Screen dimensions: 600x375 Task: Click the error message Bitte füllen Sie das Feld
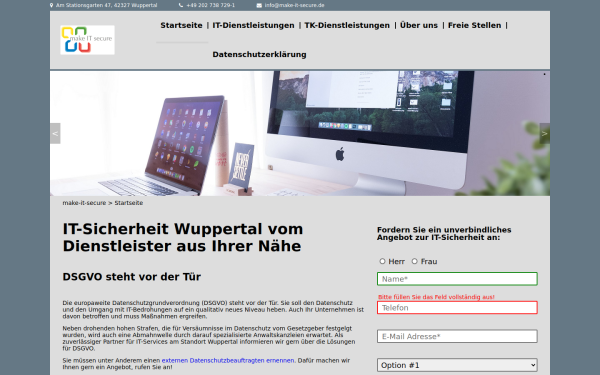coord(436,297)
